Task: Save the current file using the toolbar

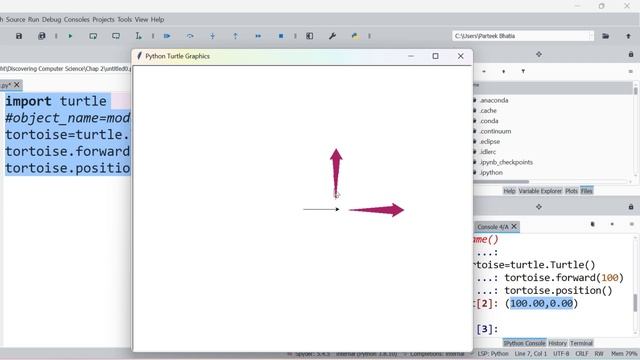Action: coord(19,36)
